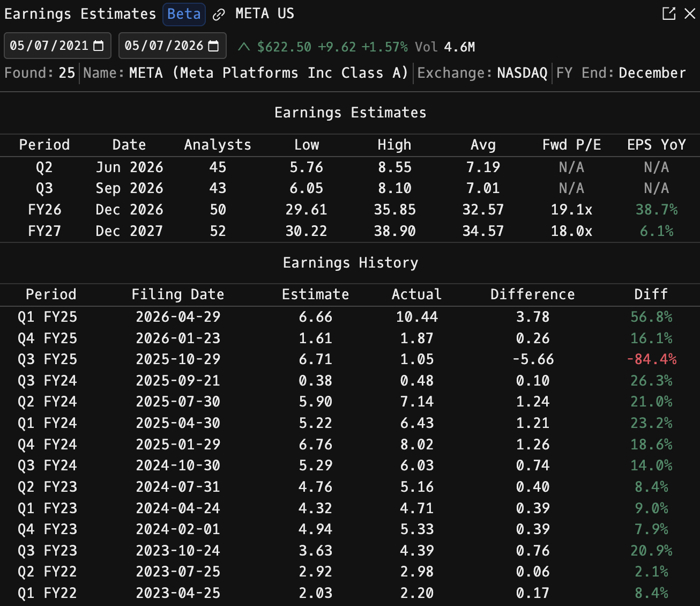Click filing date 2026-01-23
Viewport: 700px width, 606px height.
coord(178,338)
